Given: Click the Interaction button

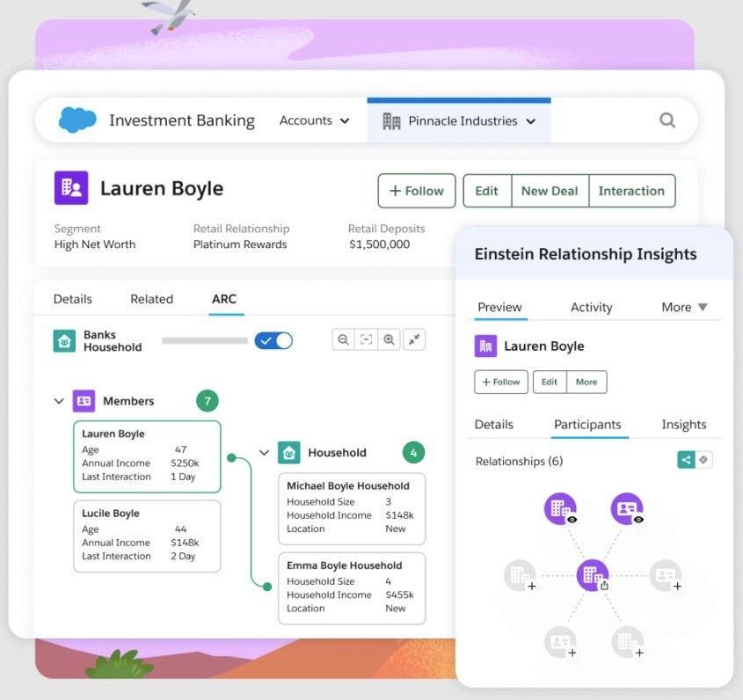Looking at the screenshot, I should (631, 191).
